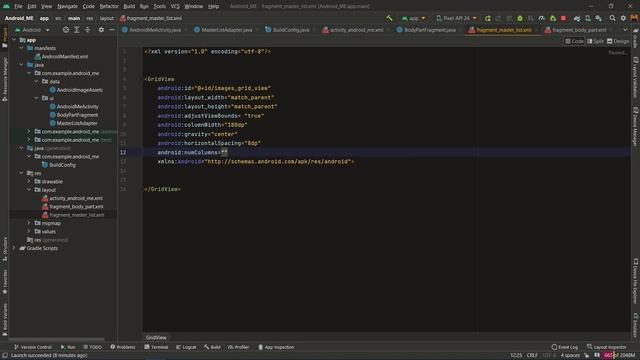Open the Resource Manager sidebar tab

tap(5, 79)
